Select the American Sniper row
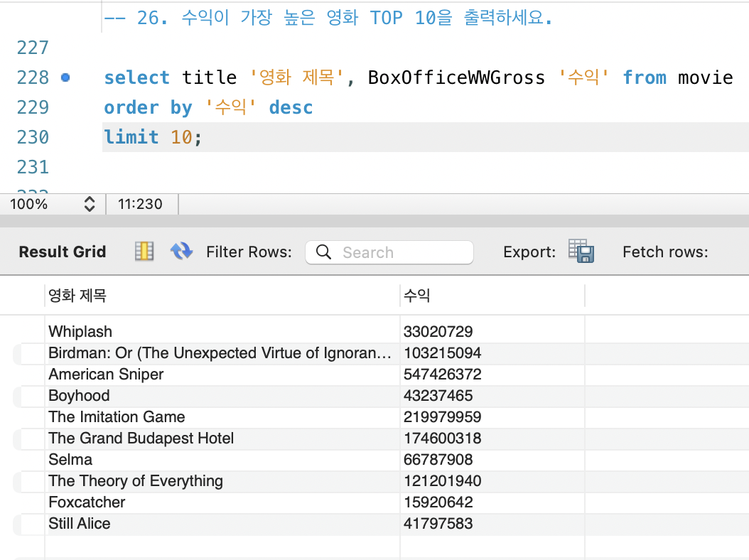Viewport: 749px width, 560px height. [x=106, y=375]
